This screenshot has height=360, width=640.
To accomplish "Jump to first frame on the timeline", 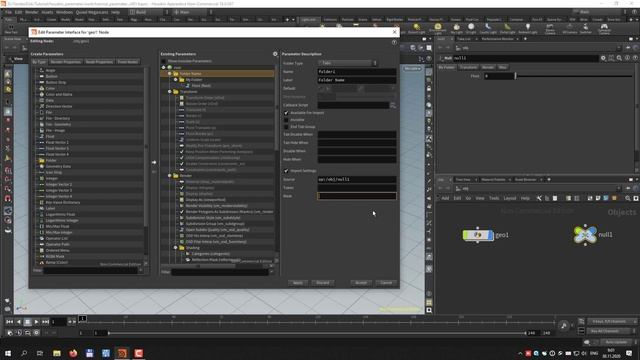I will tap(9, 322).
